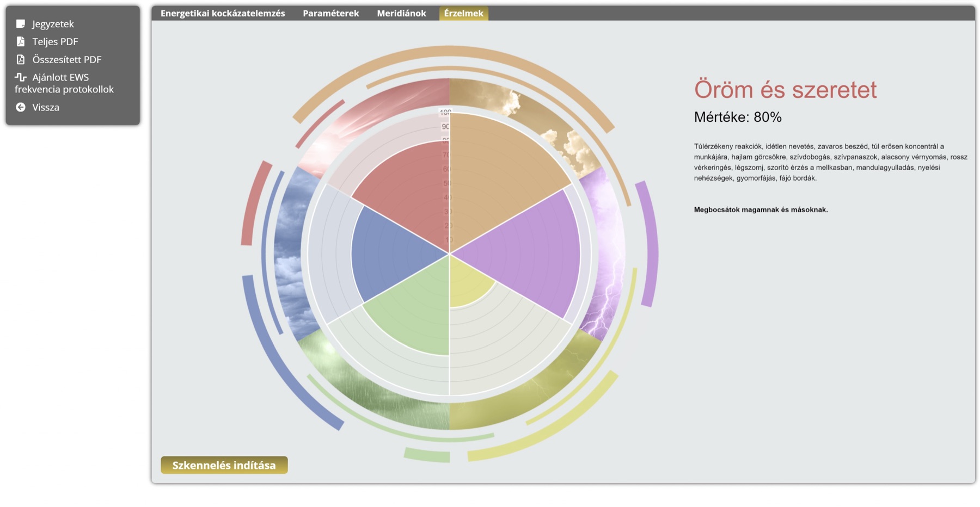Image resolution: width=980 pixels, height=507 pixels.
Task: Open the Meridiánok tab
Action: click(x=401, y=13)
